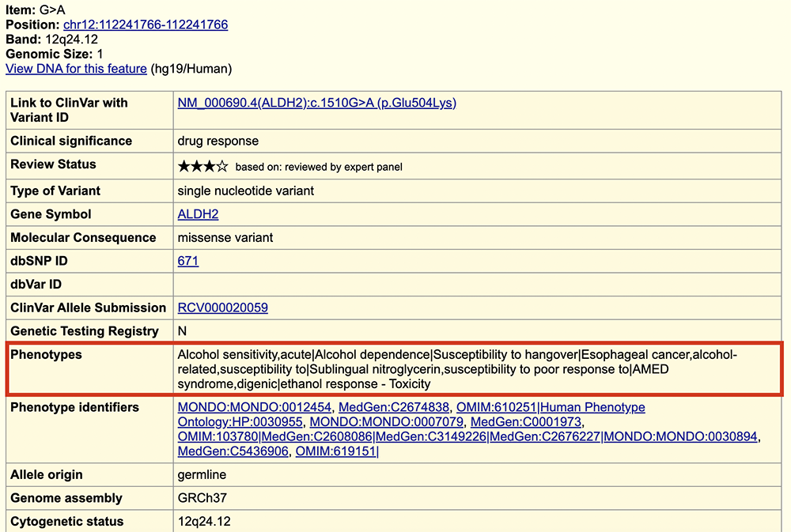Open the NM_000690.4(ALDH2) ClinVar variant link

pyautogui.click(x=316, y=103)
